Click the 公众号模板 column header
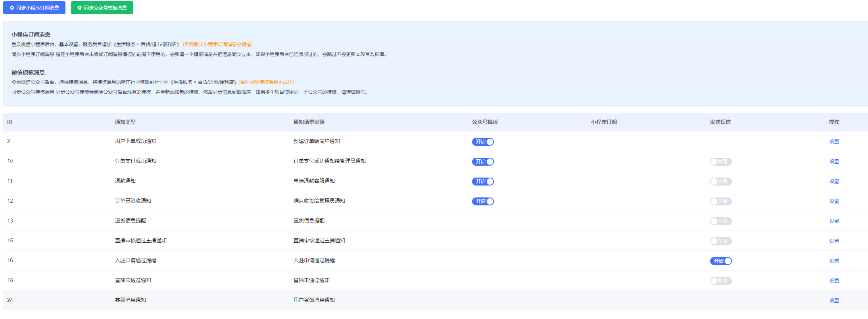Image resolution: width=868 pixels, height=319 pixels. coord(485,122)
